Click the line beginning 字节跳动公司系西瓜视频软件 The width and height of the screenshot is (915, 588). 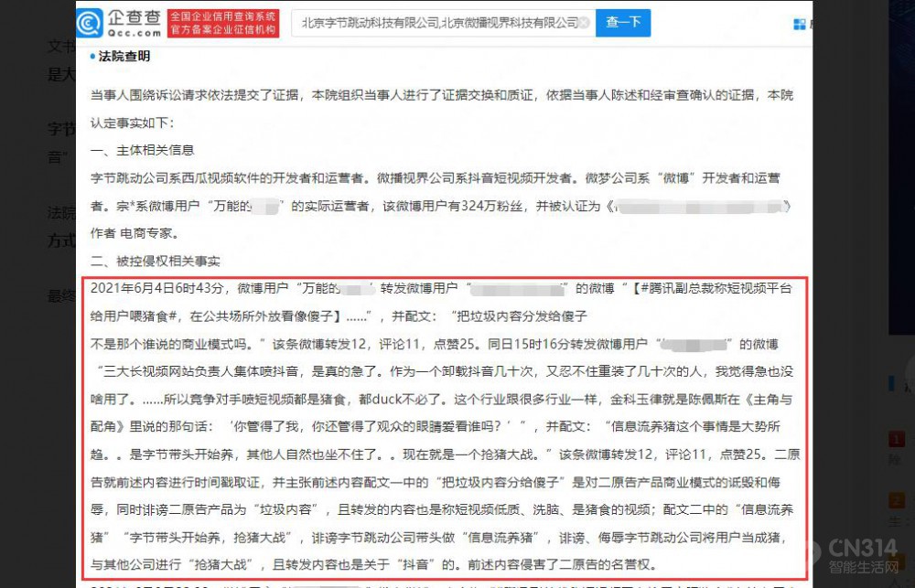(x=436, y=178)
